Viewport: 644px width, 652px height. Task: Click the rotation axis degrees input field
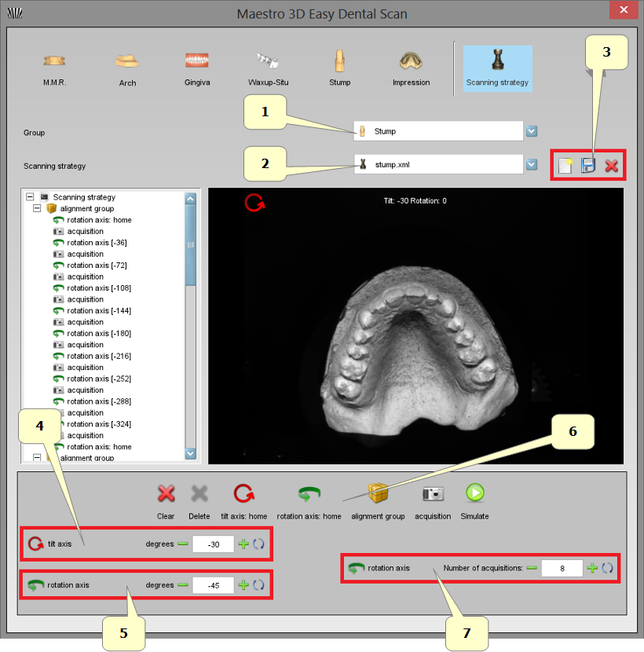[213, 584]
